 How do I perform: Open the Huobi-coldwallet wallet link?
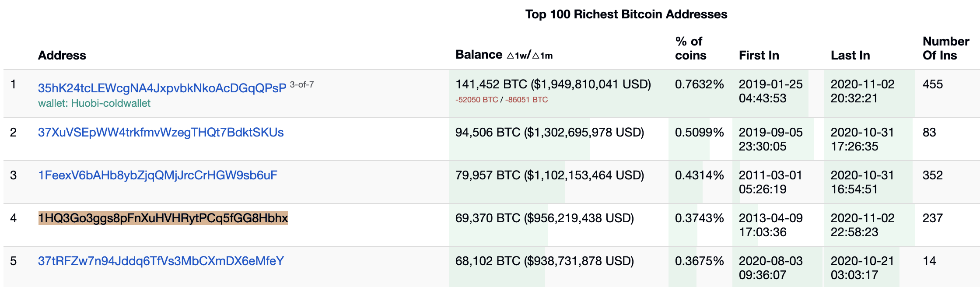(x=94, y=103)
